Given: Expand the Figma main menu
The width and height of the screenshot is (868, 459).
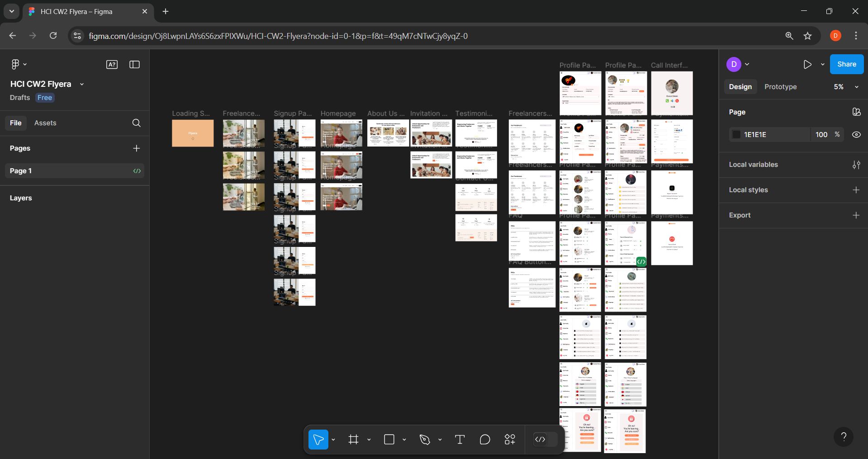Looking at the screenshot, I should coord(18,65).
